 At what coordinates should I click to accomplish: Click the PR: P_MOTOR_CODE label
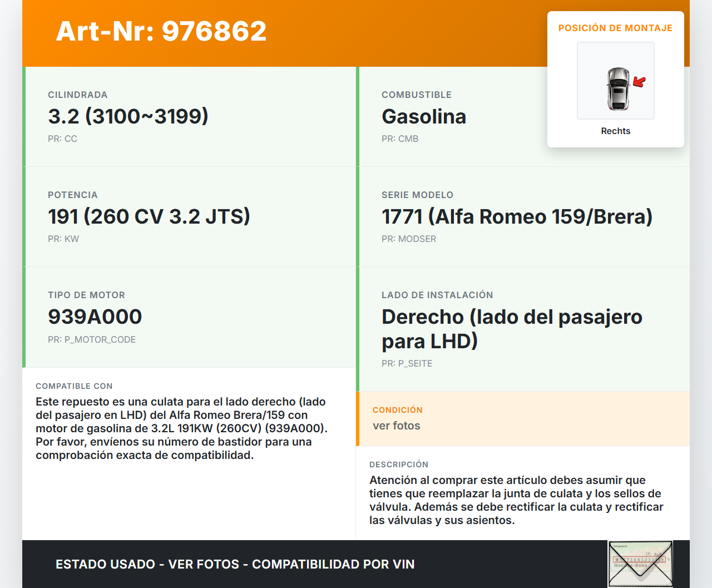[92, 339]
